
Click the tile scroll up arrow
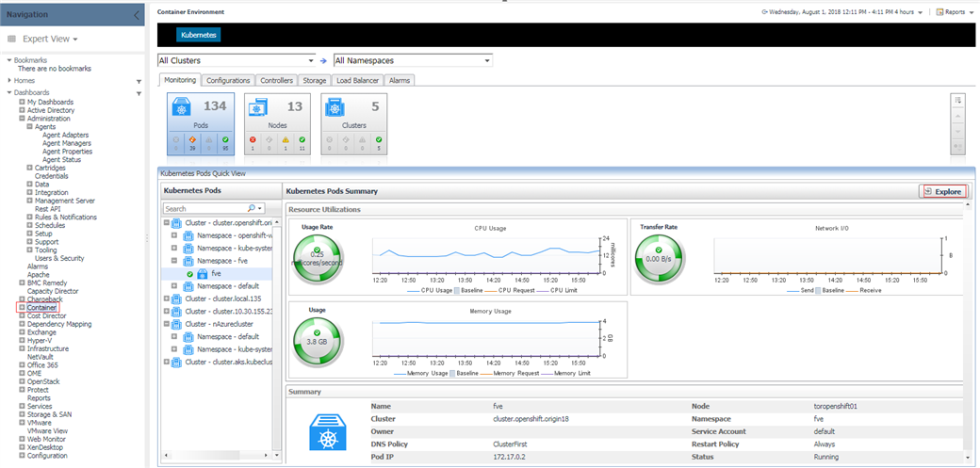tap(958, 116)
